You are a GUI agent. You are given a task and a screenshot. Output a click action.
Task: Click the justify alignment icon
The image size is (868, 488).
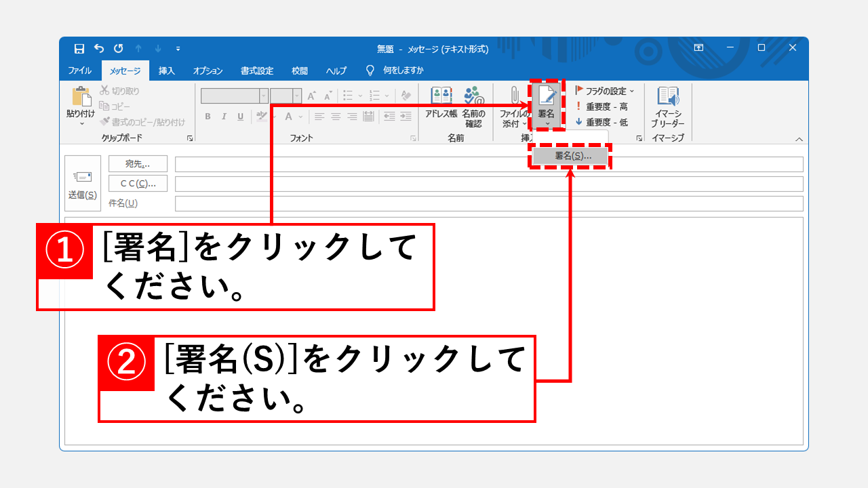(368, 117)
